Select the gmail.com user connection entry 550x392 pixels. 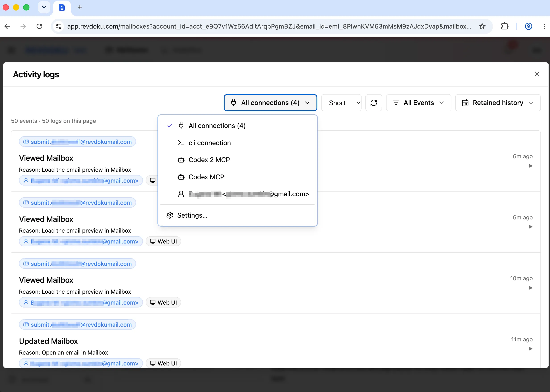click(237, 194)
